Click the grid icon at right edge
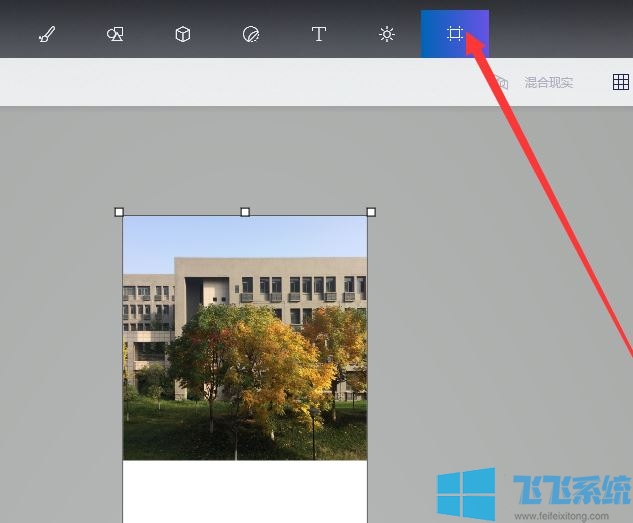The image size is (633, 523). click(620, 82)
